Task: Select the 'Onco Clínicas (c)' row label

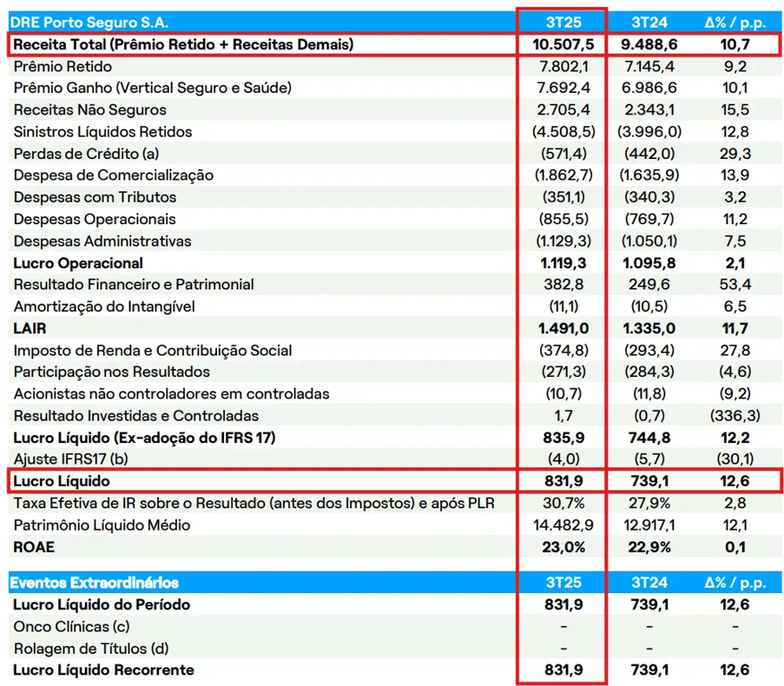Action: coord(72,626)
